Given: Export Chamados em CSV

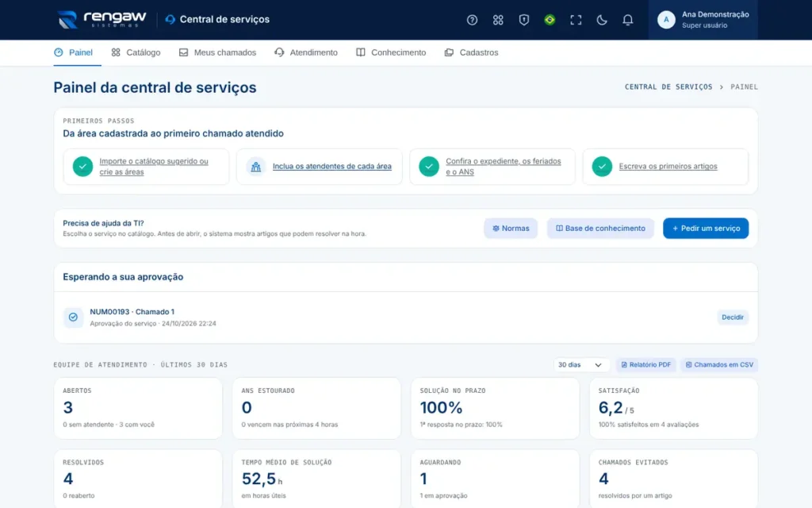Looking at the screenshot, I should point(719,365).
